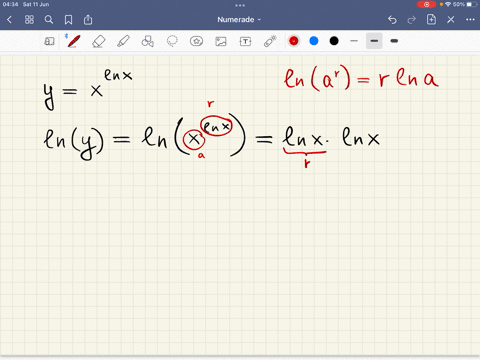Open search with magnifier icon
This screenshot has width=480, height=360.
[x=49, y=20]
